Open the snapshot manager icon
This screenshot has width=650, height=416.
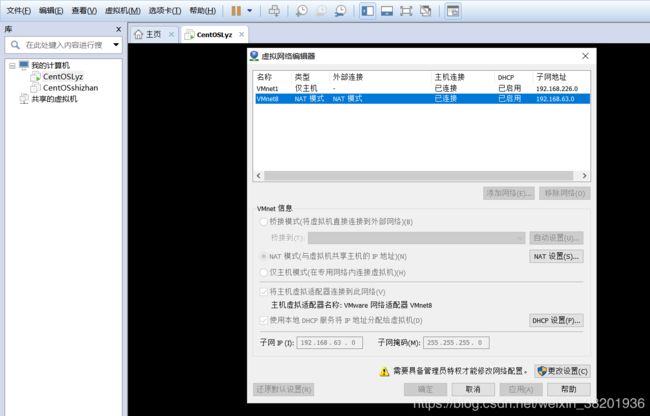(x=340, y=11)
